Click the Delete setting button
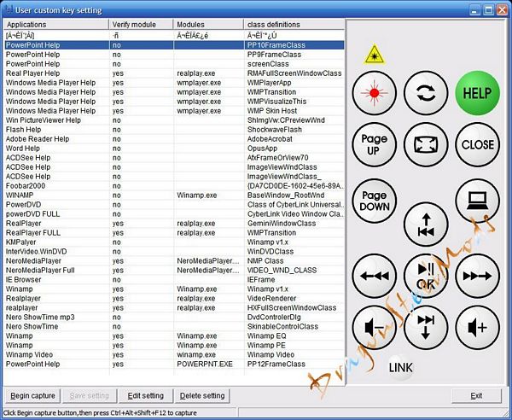Screen dimensions: 512x420 202,395
